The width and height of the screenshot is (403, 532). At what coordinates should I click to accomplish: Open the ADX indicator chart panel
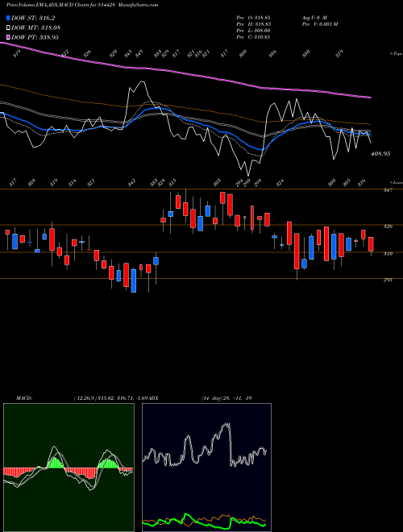tap(206, 468)
